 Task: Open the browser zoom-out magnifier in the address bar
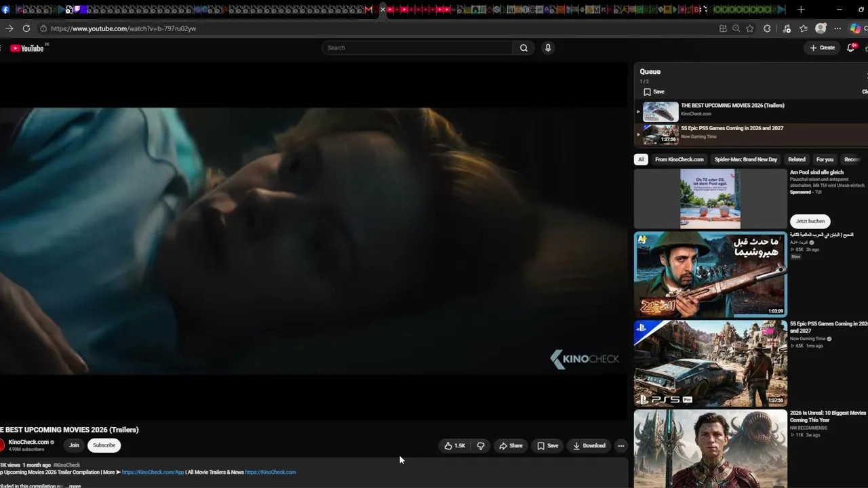coord(736,28)
